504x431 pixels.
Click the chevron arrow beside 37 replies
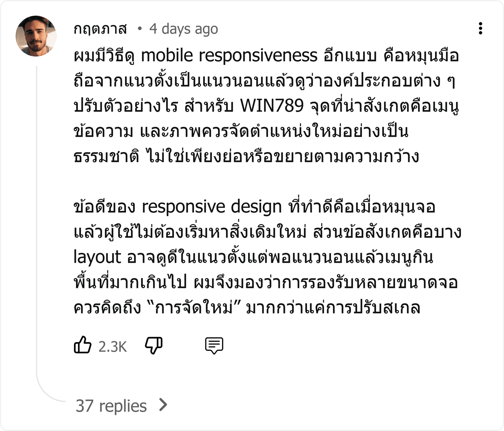[x=163, y=405]
